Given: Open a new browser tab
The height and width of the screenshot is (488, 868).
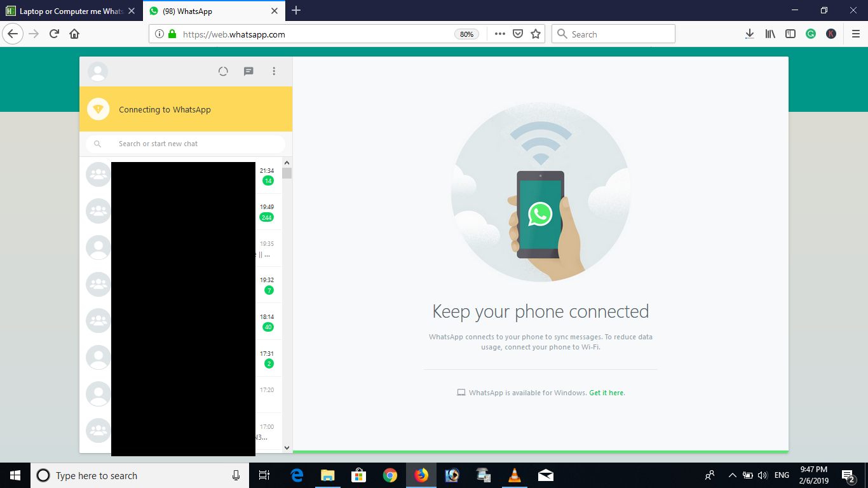Looking at the screenshot, I should click(296, 10).
